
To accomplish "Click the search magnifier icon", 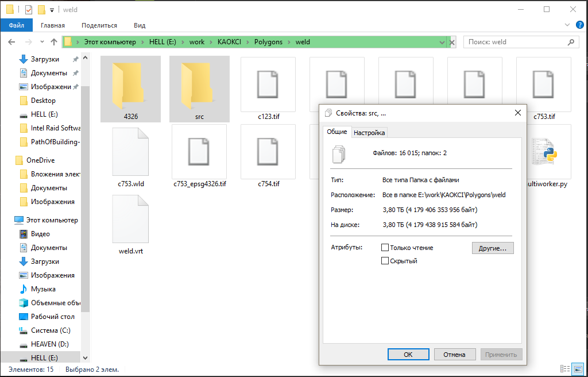I will 571,42.
